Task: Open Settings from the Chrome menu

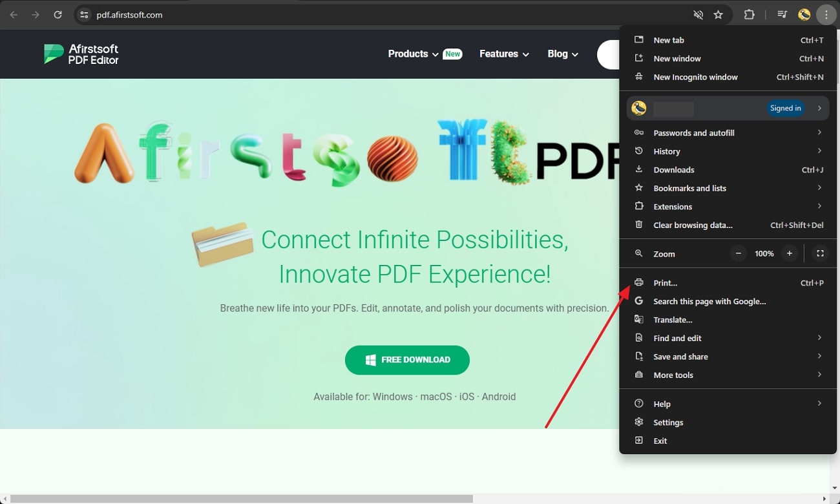Action: click(x=728, y=423)
